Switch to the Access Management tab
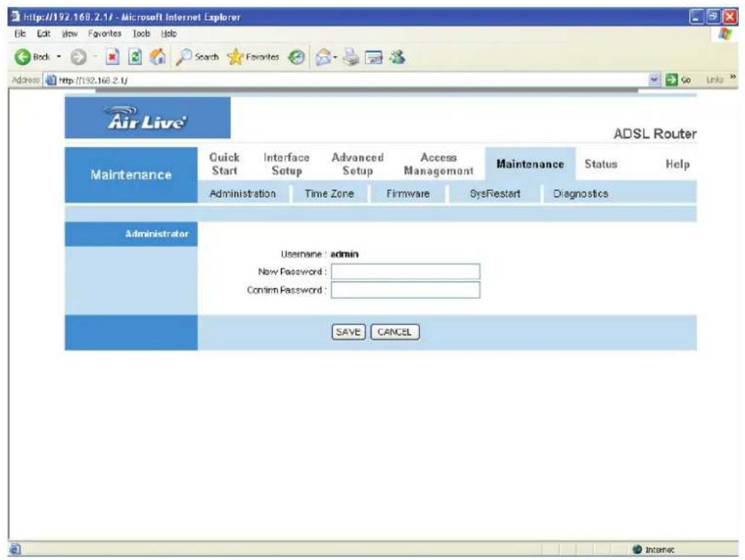Viewport: 745px width, 560px height. (x=439, y=164)
